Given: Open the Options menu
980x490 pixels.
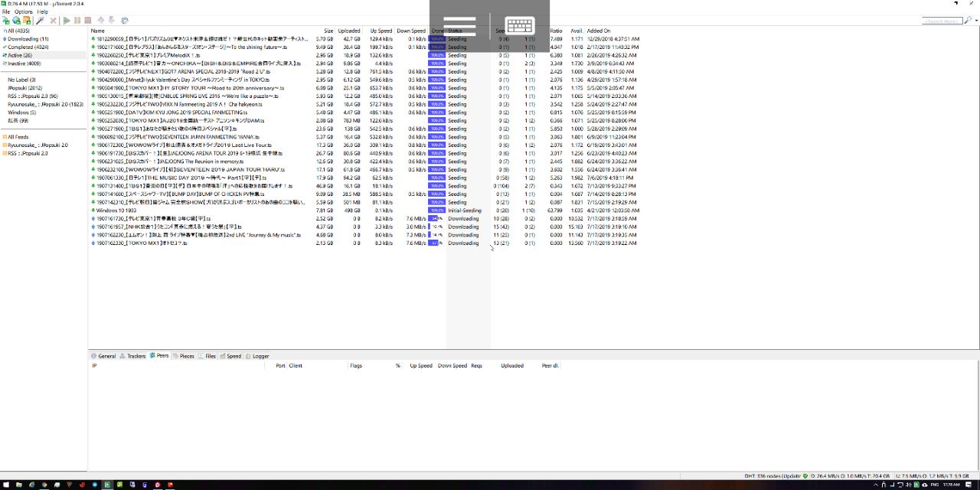Looking at the screenshot, I should coord(24,12).
